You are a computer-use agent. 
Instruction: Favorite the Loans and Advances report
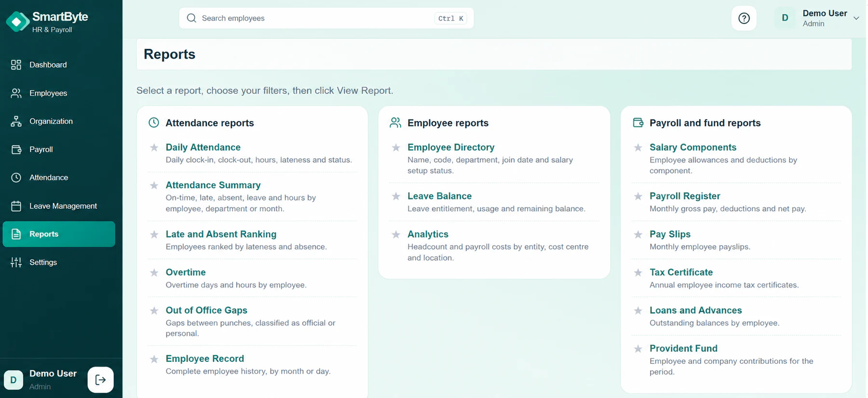(x=638, y=311)
